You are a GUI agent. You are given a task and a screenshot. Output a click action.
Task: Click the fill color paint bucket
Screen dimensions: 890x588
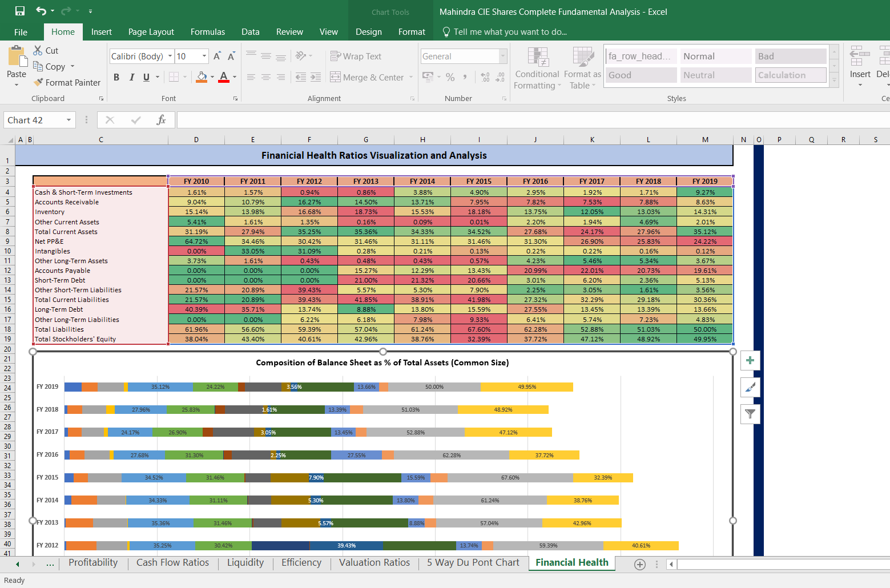click(202, 77)
